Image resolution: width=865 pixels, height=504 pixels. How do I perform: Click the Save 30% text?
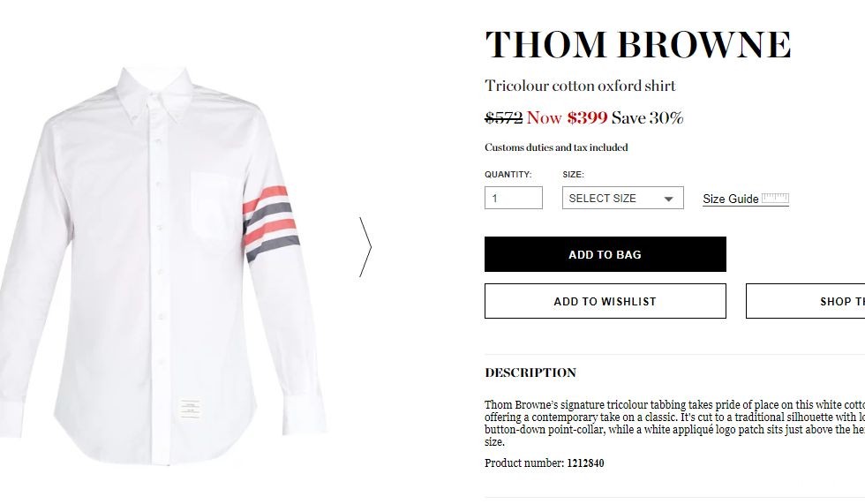(647, 117)
